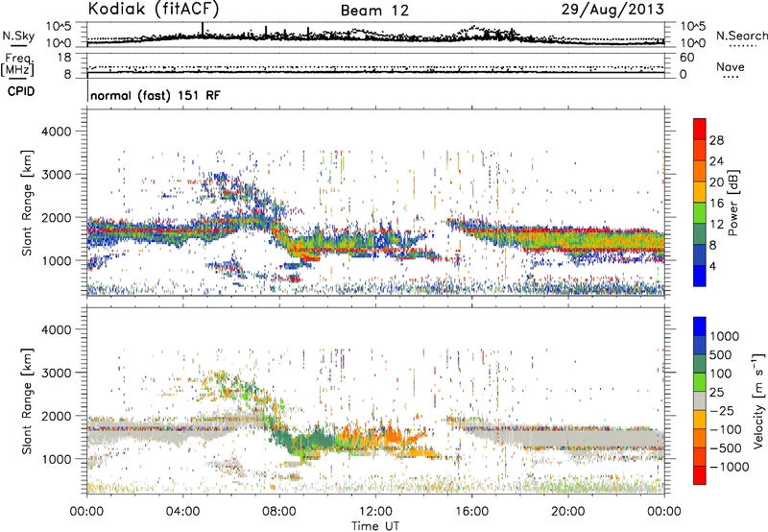This screenshot has width=768, height=532.
Task: Click the "10^5" tick beside N.Sky
Action: [x=59, y=26]
